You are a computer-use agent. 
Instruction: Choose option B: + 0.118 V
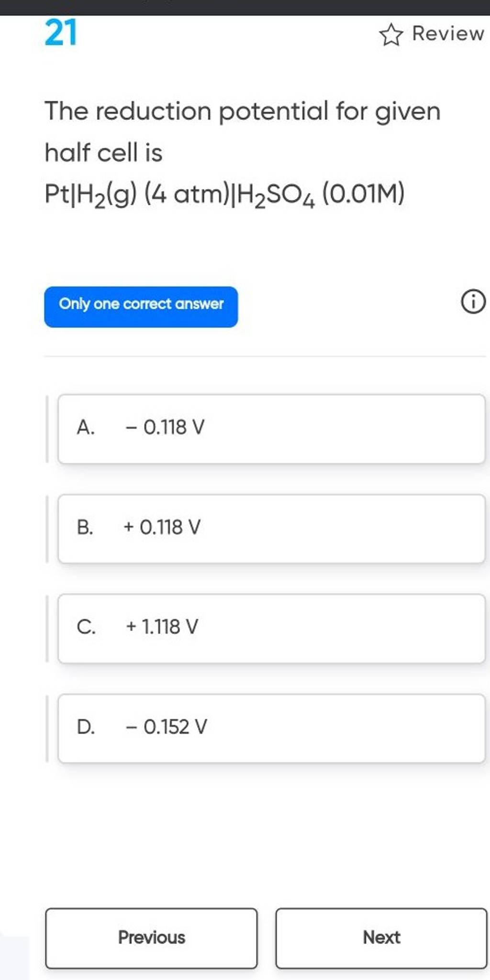[x=271, y=529]
